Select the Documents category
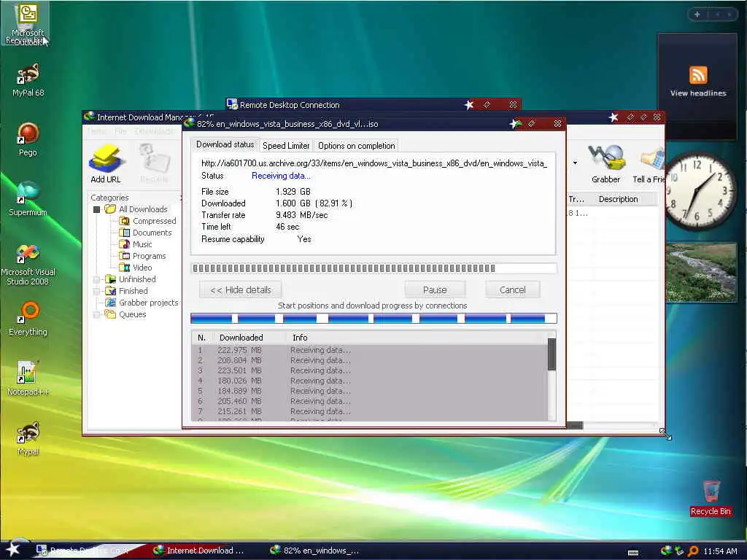The image size is (747, 560). click(x=152, y=233)
